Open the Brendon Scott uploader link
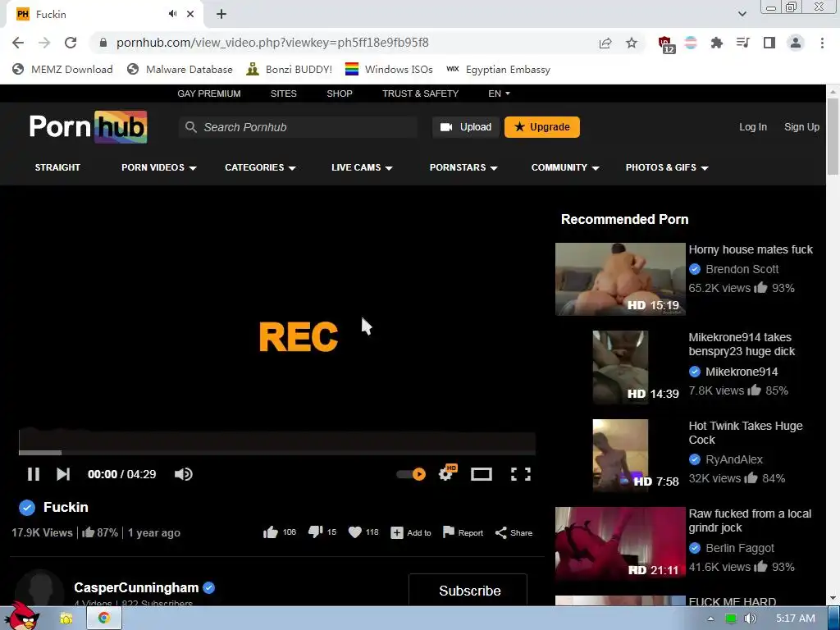840x630 pixels. (742, 269)
